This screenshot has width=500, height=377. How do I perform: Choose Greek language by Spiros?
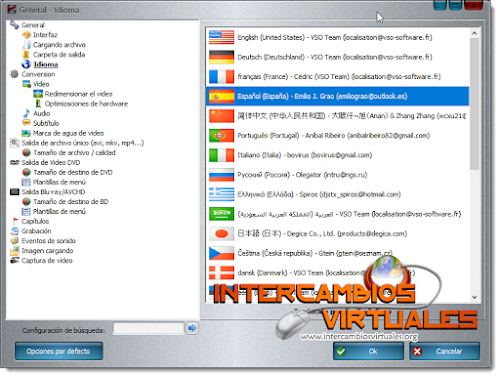337,194
